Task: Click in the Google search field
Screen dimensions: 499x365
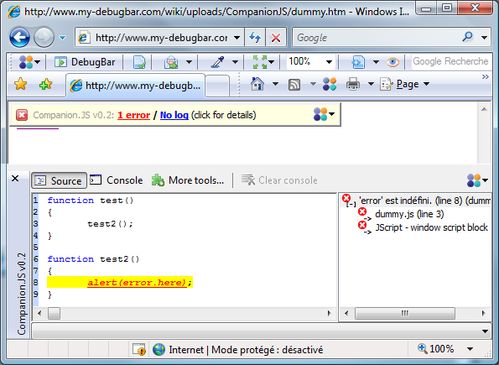Action: 377,38
